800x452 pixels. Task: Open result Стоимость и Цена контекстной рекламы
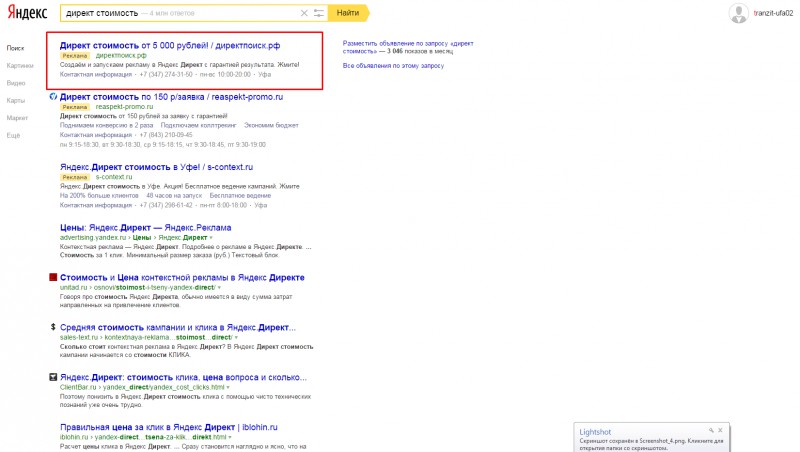[x=182, y=278]
